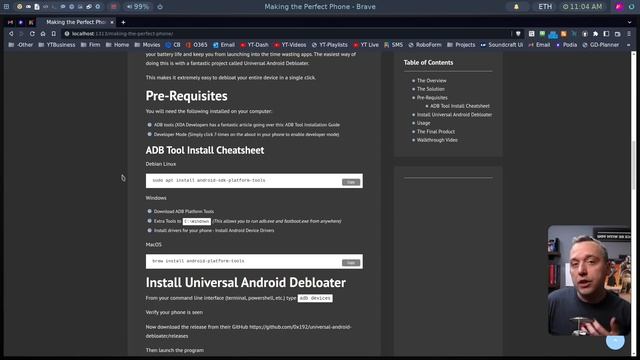Image resolution: width=640 pixels, height=360 pixels.
Task: Open the Brave Shields icon in the address bar
Action: pos(518,34)
